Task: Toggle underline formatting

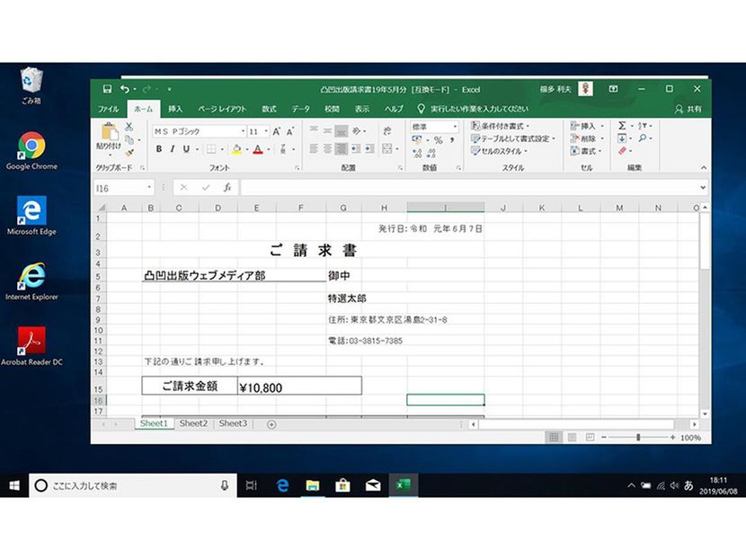Action: [187, 149]
